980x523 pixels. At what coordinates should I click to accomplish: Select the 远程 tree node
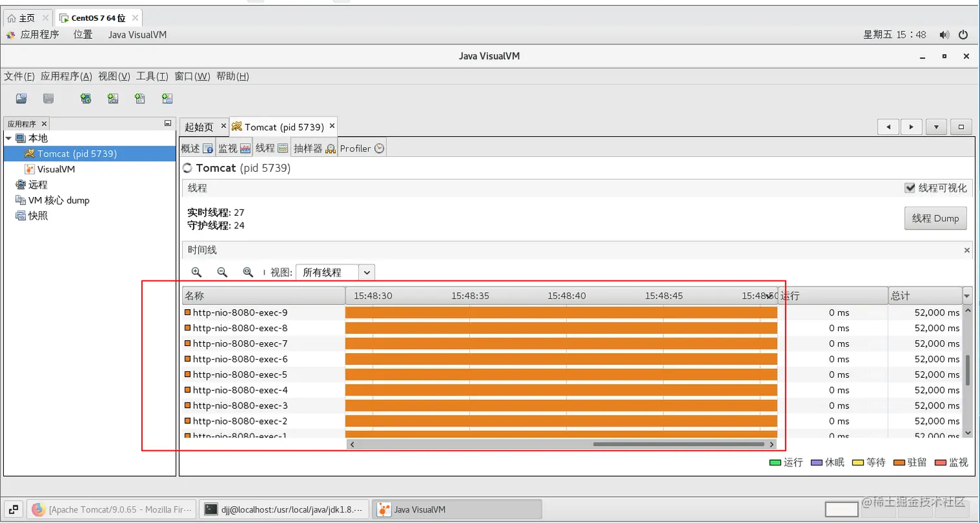pos(38,185)
